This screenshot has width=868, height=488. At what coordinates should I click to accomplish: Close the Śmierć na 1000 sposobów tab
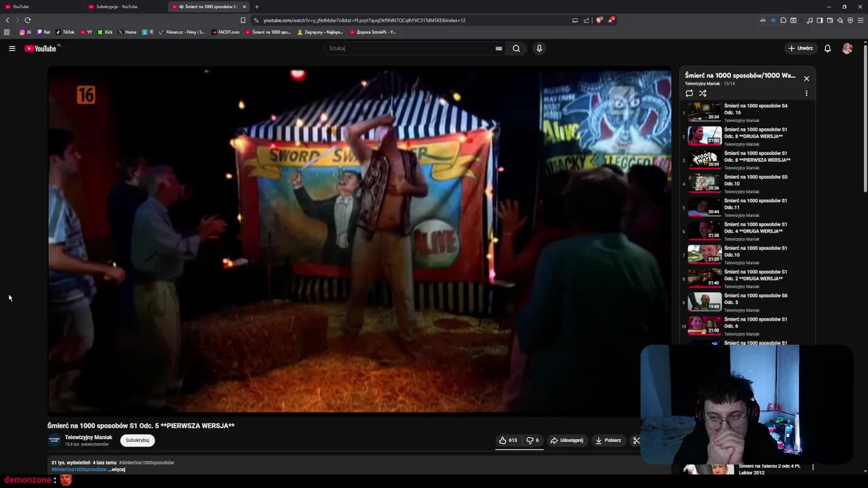[244, 7]
